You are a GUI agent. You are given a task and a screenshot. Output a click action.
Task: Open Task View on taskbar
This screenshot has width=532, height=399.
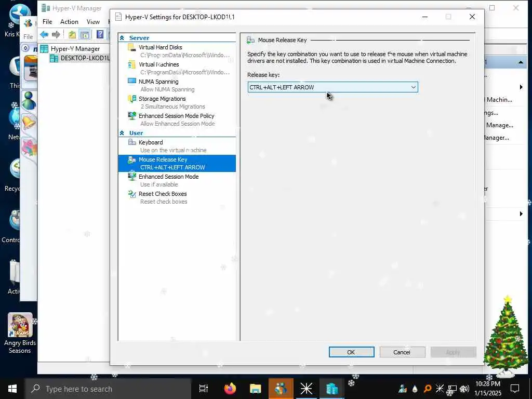click(204, 389)
